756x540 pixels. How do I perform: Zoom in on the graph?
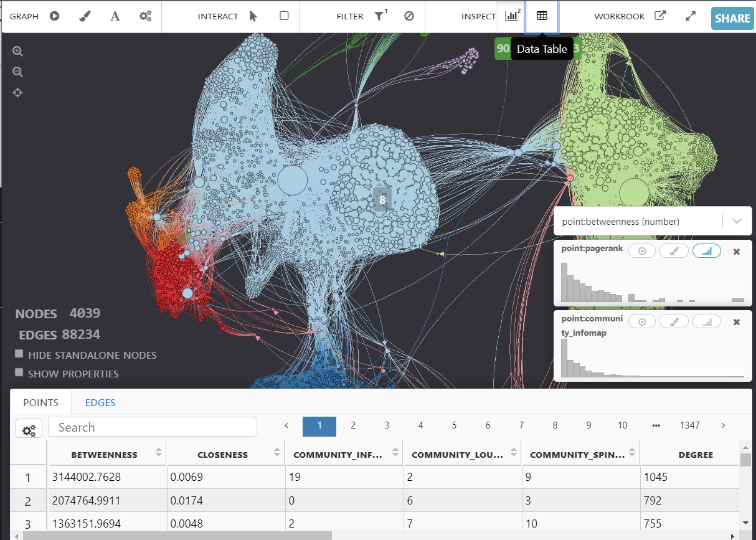pos(17,52)
